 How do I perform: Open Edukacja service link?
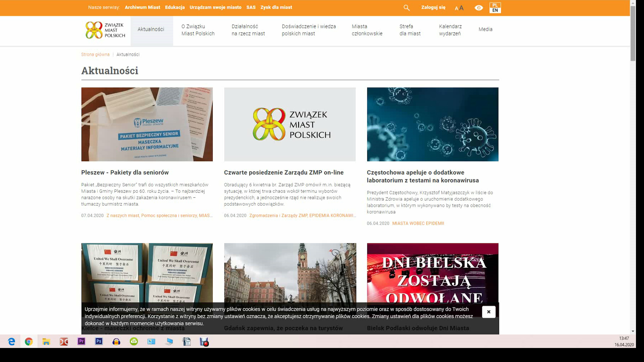pyautogui.click(x=175, y=7)
